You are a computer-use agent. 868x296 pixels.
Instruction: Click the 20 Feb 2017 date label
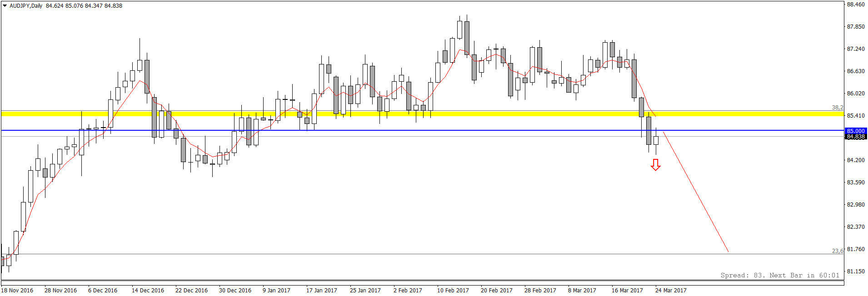[x=497, y=291]
